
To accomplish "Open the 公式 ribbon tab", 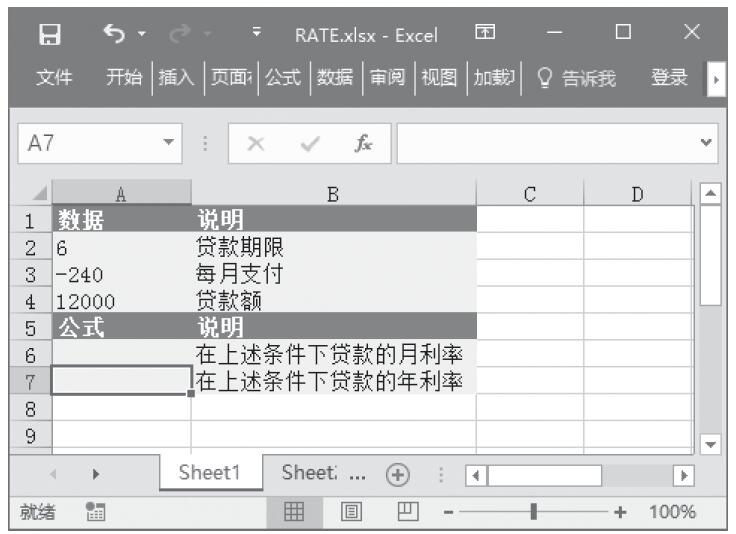I will [283, 78].
